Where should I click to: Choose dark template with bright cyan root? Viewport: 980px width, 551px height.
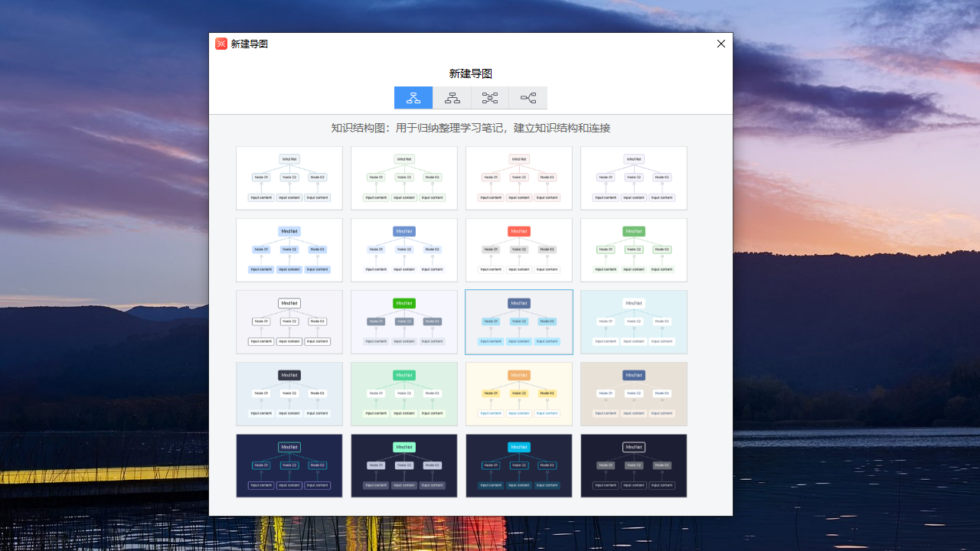519,466
